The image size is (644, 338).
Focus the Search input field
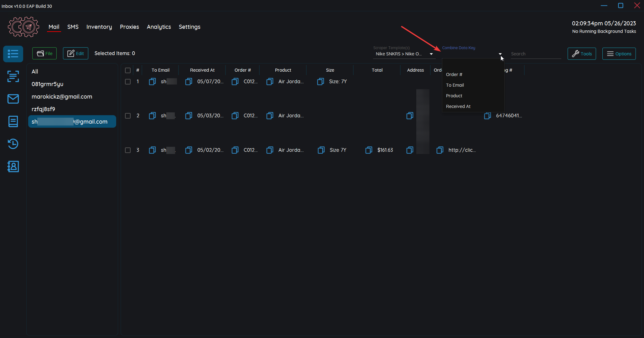536,54
